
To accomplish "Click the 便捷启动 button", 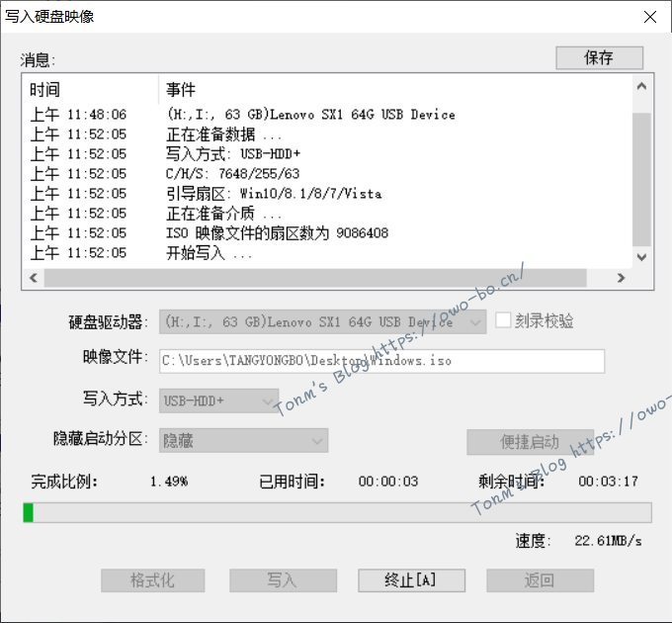I will point(530,441).
